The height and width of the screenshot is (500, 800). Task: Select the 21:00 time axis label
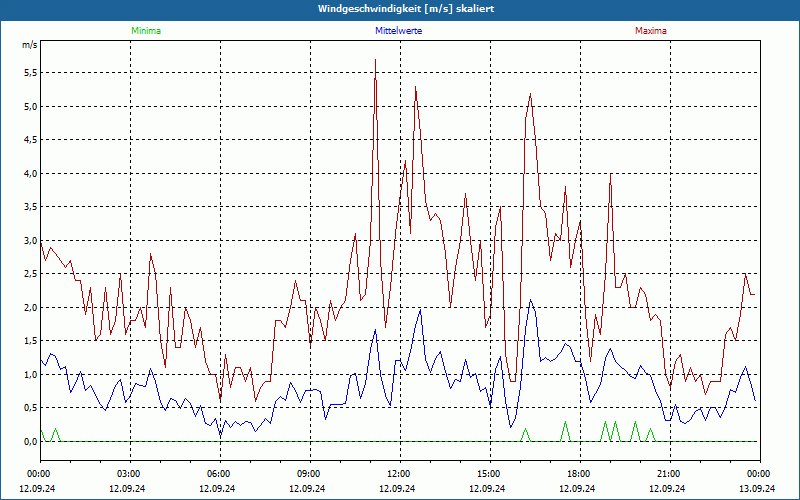pos(668,473)
